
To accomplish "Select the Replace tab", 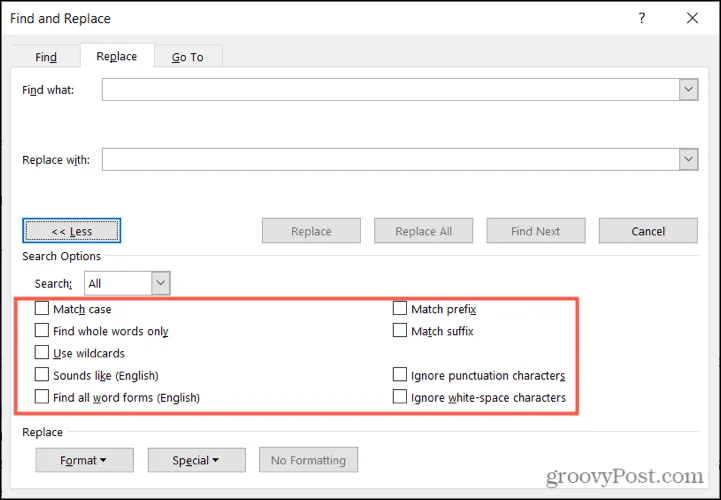I will (x=117, y=56).
